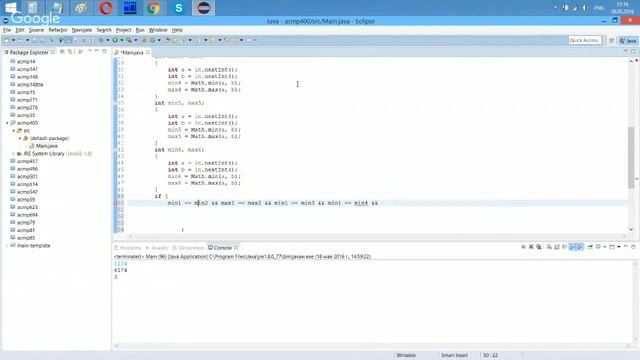Image resolution: width=640 pixels, height=360 pixels.
Task: Click Clear Console icon
Action: point(549,247)
